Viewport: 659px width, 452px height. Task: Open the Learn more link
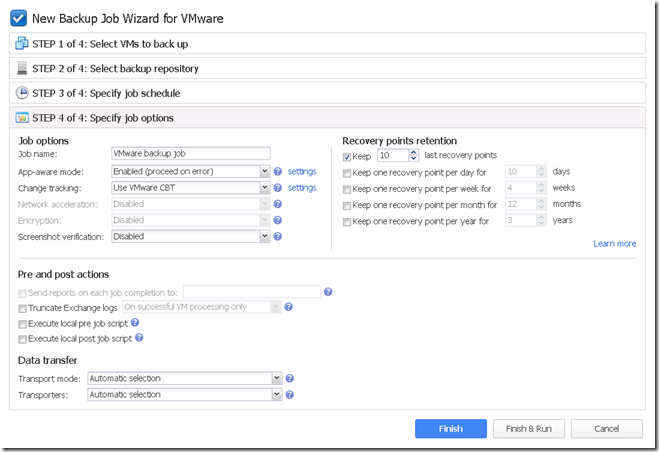614,244
